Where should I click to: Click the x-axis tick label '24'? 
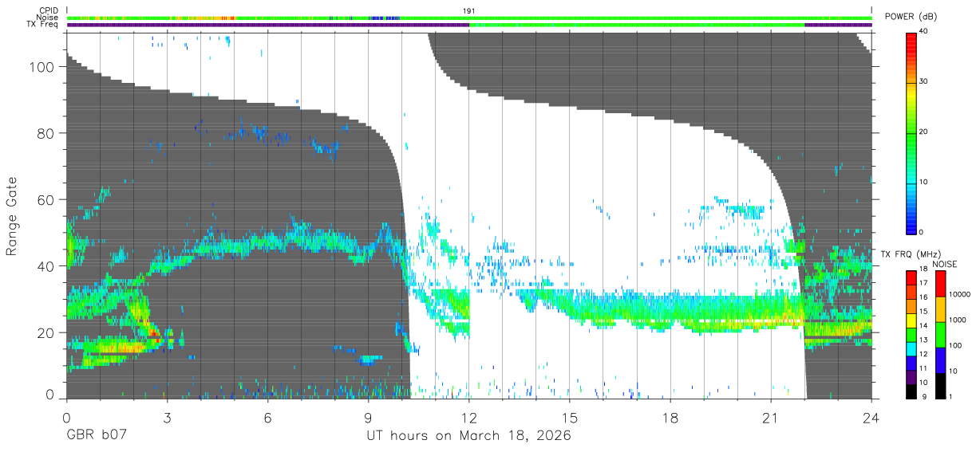(871, 418)
